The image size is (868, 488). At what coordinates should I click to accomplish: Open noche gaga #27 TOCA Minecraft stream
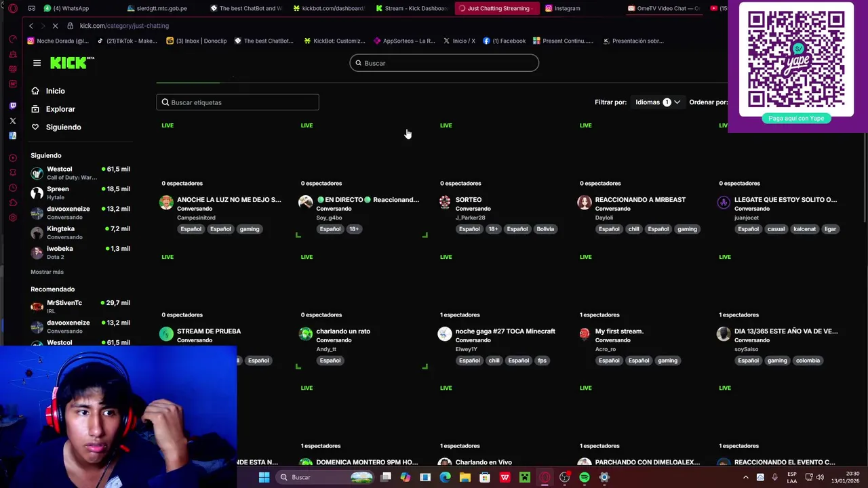coord(505,331)
